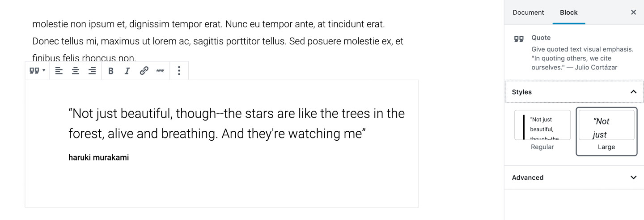Toggle bold formatting
Viewport: 644px width, 220px height.
pyautogui.click(x=111, y=71)
